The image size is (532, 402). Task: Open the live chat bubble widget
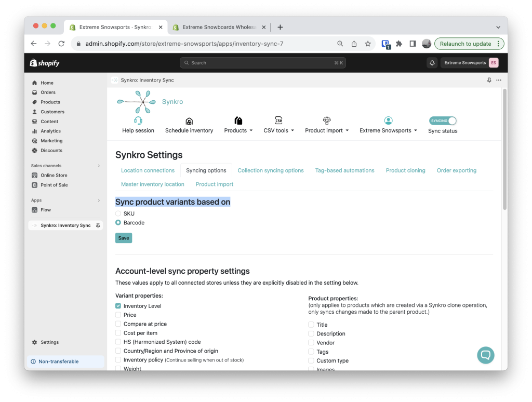(486, 355)
